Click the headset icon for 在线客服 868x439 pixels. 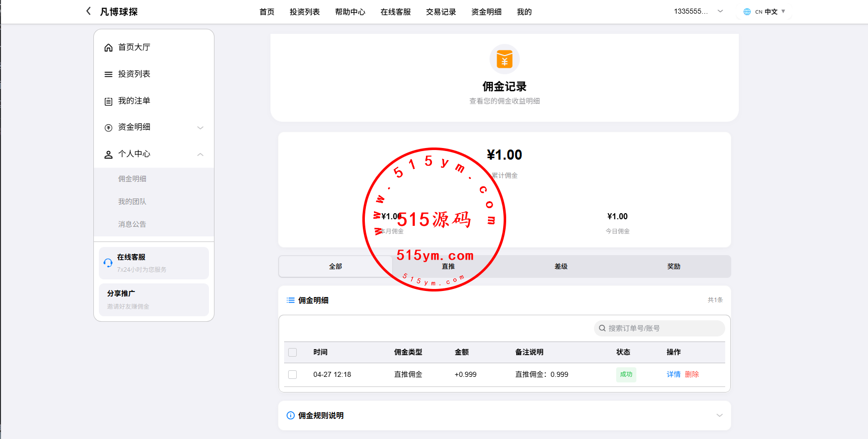tap(108, 263)
